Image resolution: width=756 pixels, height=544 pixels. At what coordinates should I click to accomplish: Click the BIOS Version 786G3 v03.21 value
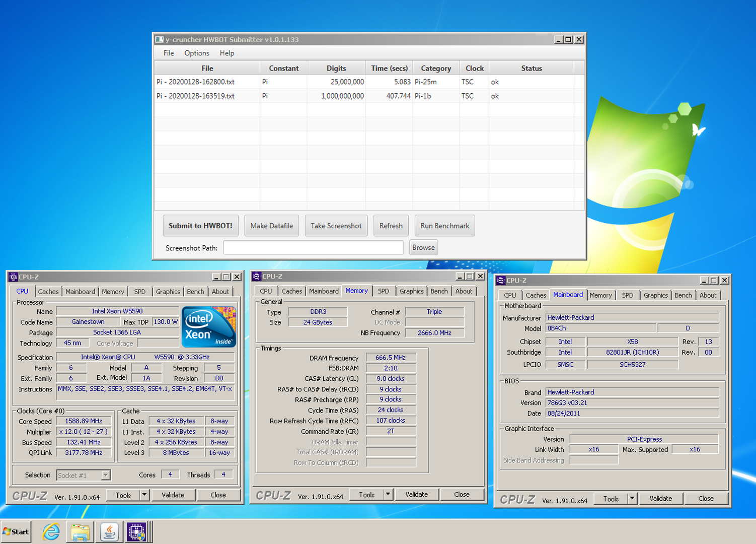point(632,402)
